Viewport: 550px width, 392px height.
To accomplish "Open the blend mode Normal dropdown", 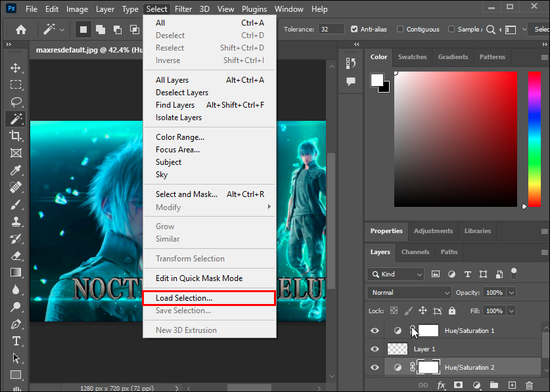I will point(410,292).
